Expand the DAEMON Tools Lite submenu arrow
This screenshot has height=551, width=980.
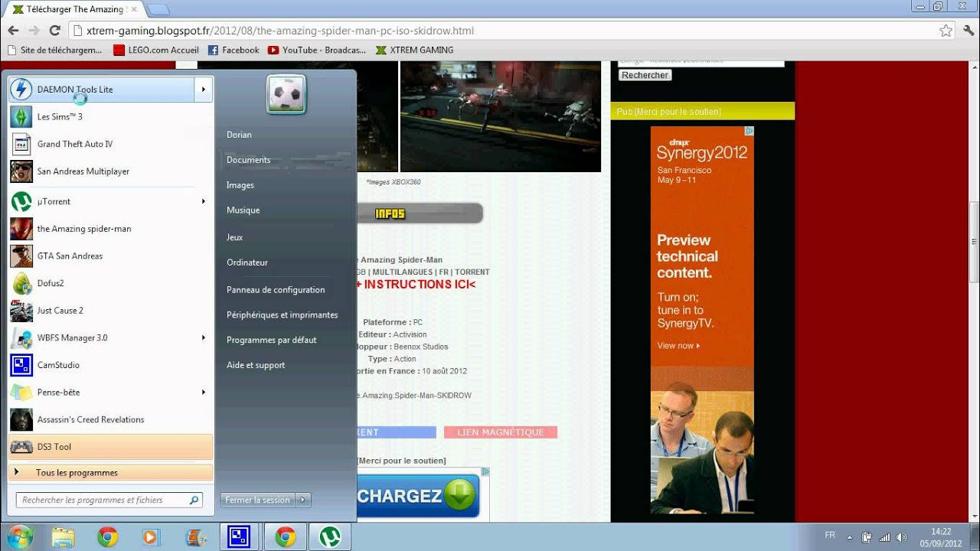(204, 90)
